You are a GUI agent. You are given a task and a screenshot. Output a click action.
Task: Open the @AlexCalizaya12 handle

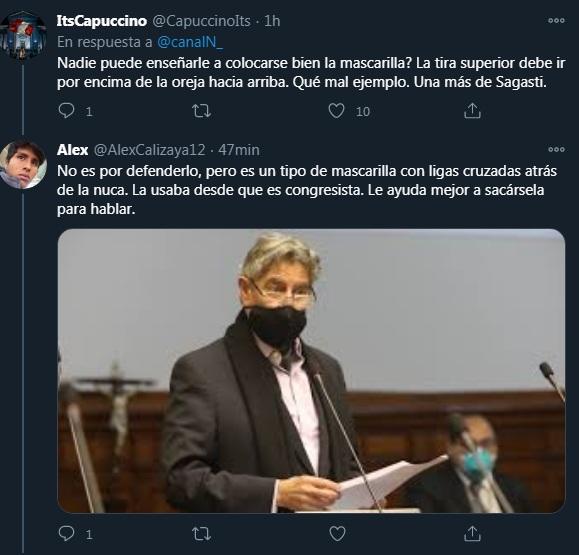pos(149,150)
